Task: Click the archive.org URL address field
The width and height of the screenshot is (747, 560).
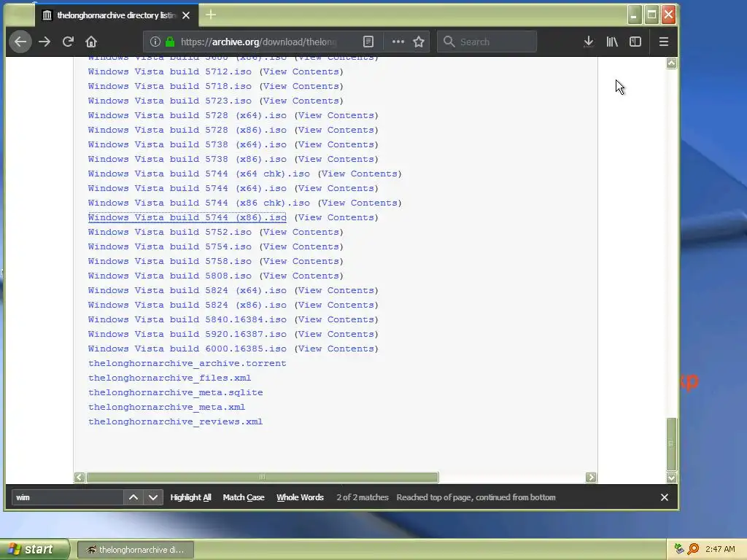Action: (x=260, y=42)
